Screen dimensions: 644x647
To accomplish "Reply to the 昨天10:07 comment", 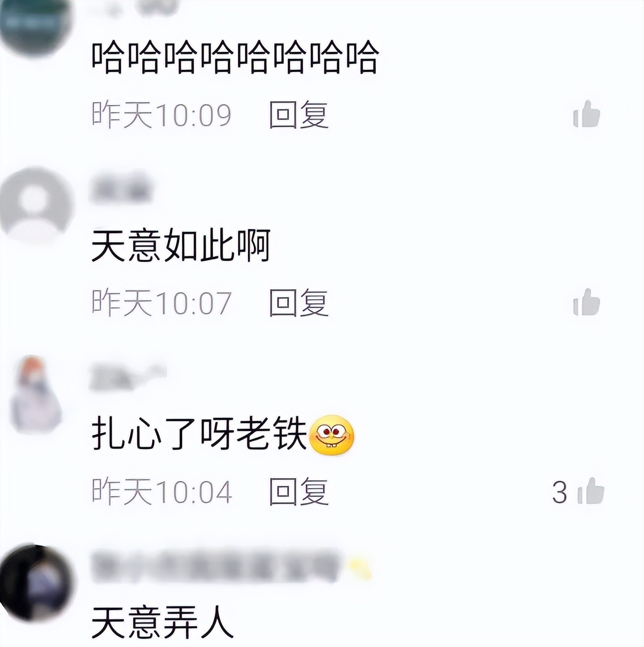I will tap(299, 303).
